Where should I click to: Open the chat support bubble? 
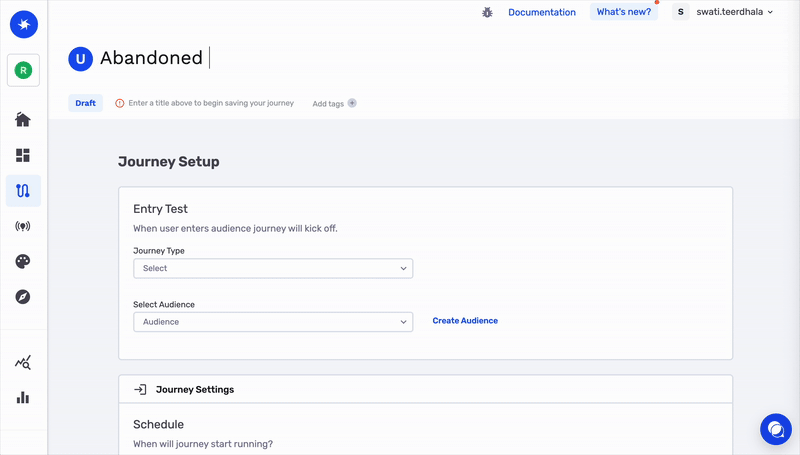click(x=775, y=429)
